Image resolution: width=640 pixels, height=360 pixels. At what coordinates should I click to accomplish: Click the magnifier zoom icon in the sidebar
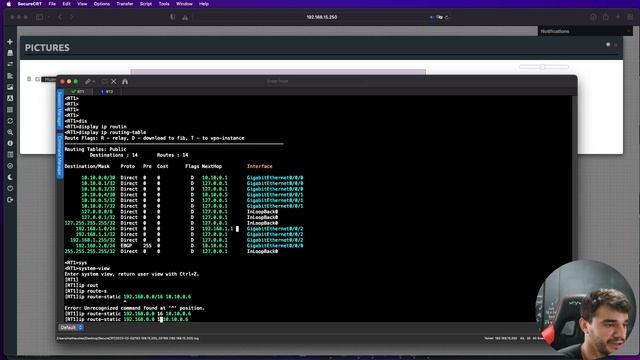click(10, 132)
